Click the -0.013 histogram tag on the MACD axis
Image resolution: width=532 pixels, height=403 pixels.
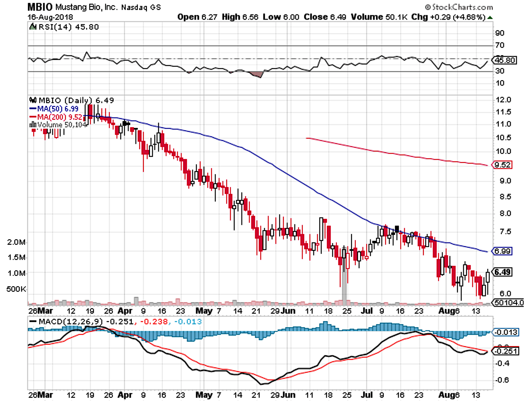(x=505, y=332)
